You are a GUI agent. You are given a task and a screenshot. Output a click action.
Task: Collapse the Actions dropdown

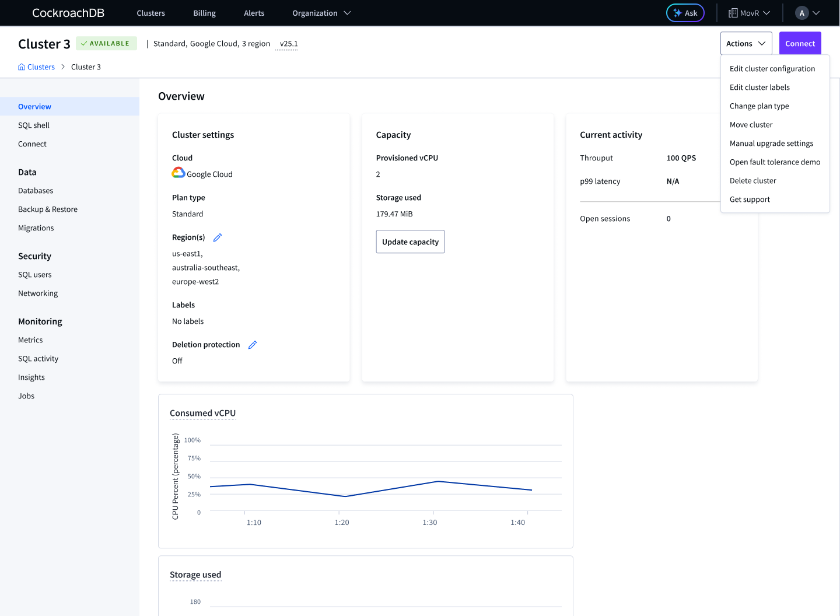[x=746, y=44]
